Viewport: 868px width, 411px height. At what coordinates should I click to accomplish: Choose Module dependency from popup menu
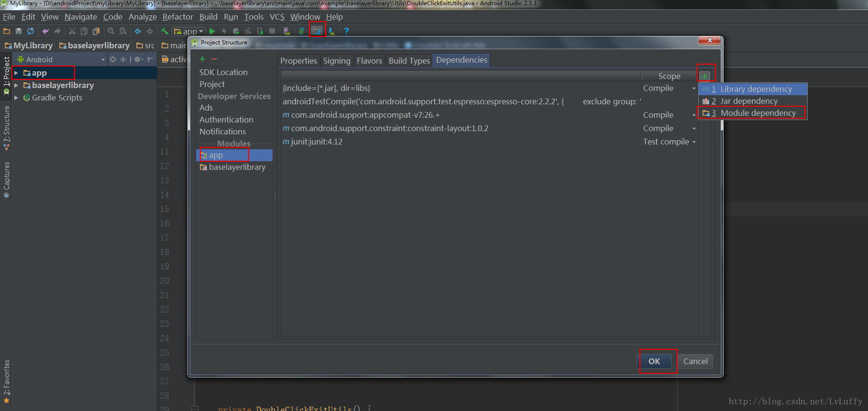click(x=753, y=113)
